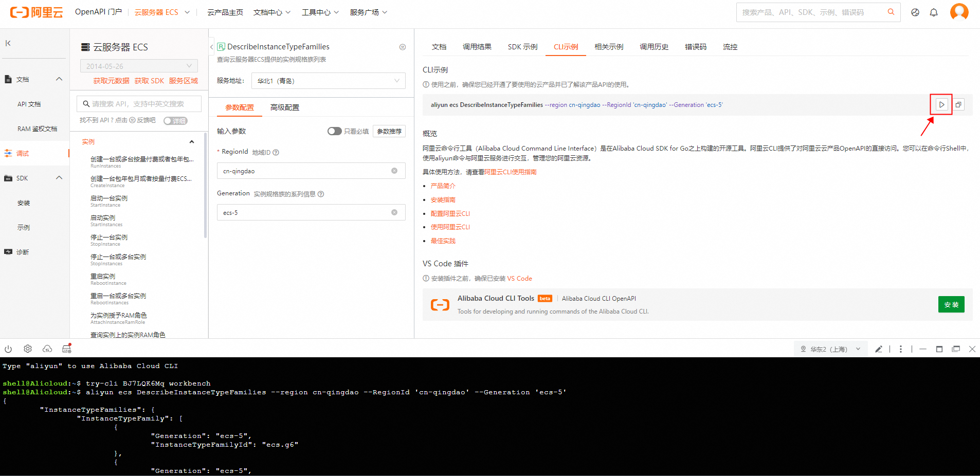Image resolution: width=980 pixels, height=476 pixels.
Task: Click the cloud sync icon in terminal bar
Action: 47,349
